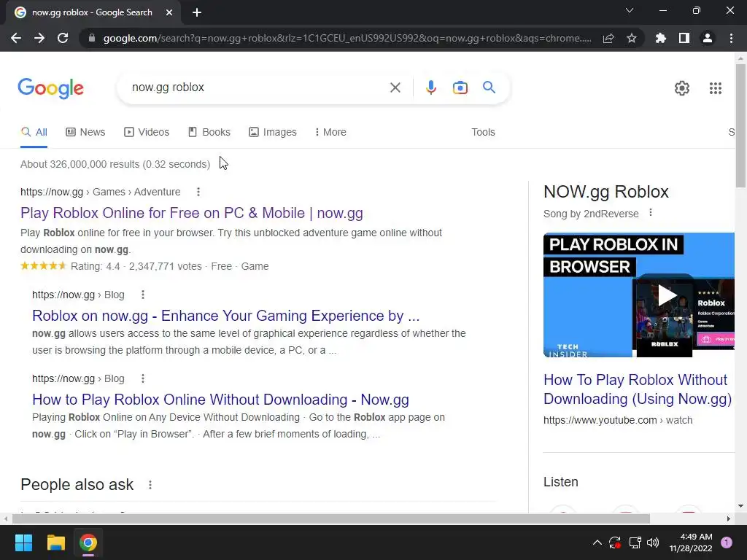Image resolution: width=747 pixels, height=560 pixels.
Task: Open the Chrome three-dot menu
Action: [x=731, y=38]
